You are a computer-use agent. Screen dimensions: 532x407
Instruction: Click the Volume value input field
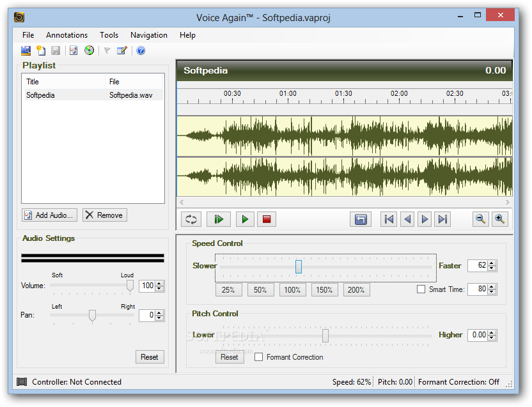147,286
